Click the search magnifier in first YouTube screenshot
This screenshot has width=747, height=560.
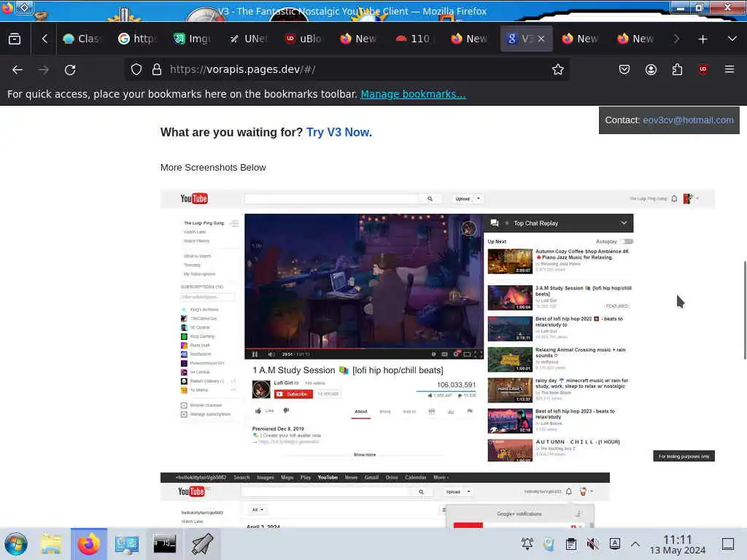430,199
